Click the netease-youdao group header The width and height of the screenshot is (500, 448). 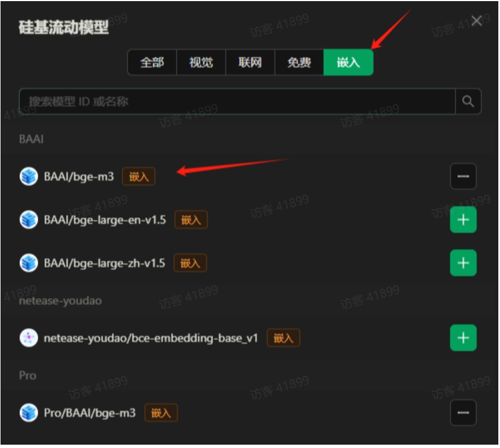click(x=60, y=301)
